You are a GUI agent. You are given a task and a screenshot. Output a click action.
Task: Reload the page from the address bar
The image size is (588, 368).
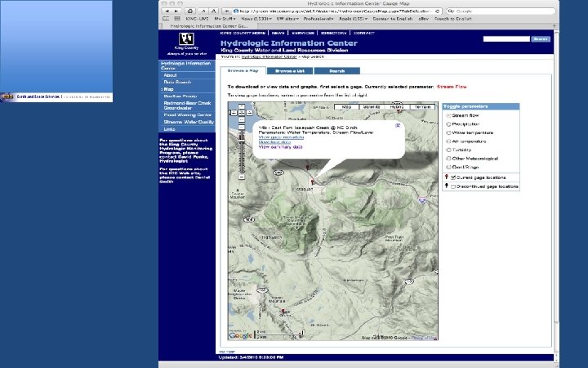point(438,11)
